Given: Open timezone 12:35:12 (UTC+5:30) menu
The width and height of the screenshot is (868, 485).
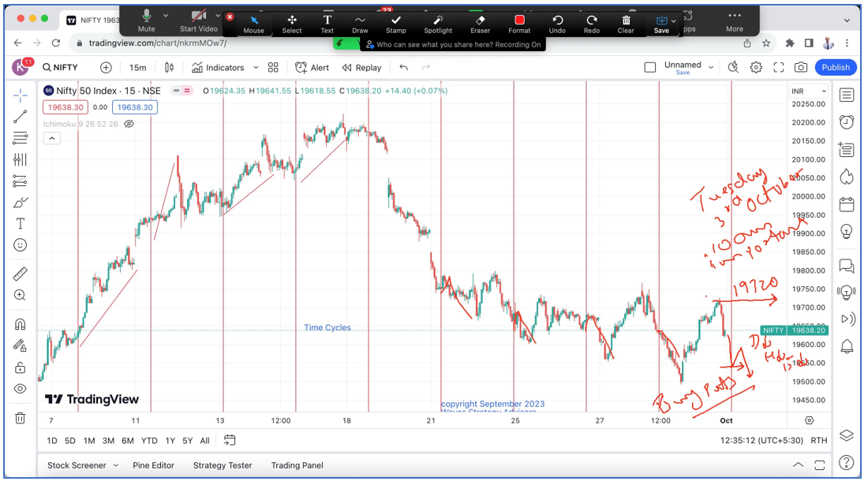Looking at the screenshot, I should (761, 441).
